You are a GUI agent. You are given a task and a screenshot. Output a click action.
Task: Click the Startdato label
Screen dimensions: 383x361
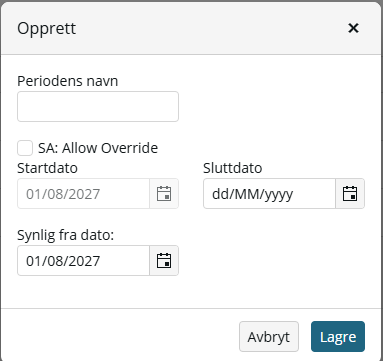point(47,168)
